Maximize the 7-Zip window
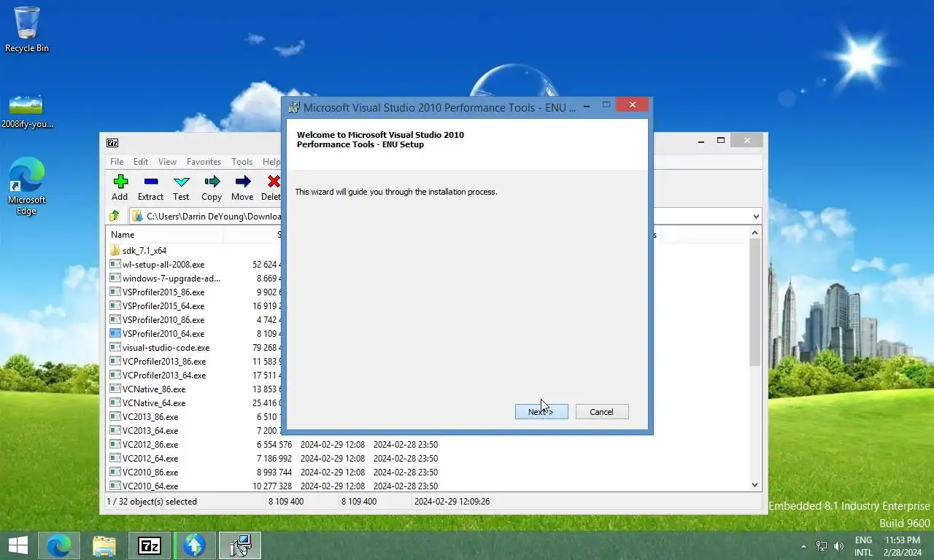Viewport: 934px width, 560px height. click(720, 141)
